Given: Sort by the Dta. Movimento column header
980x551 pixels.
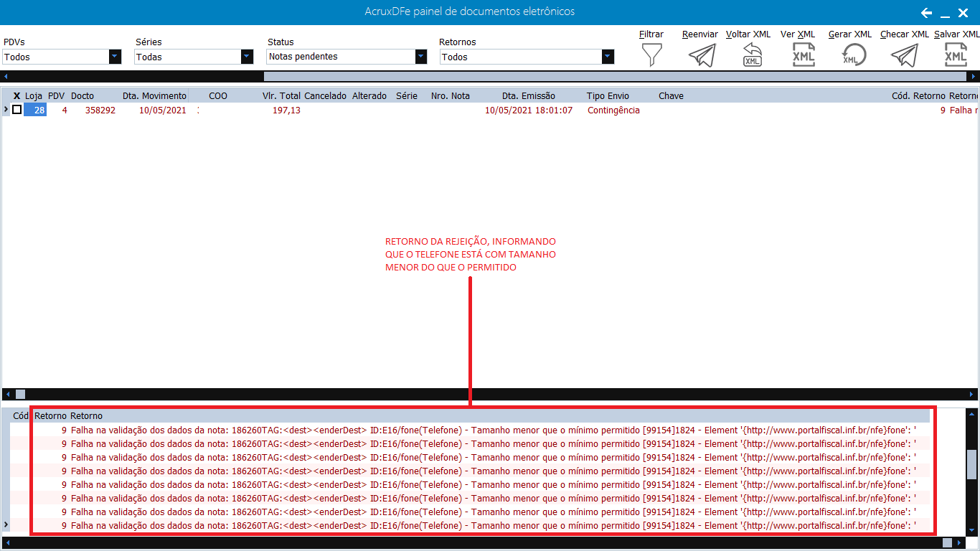Looking at the screenshot, I should (x=154, y=95).
